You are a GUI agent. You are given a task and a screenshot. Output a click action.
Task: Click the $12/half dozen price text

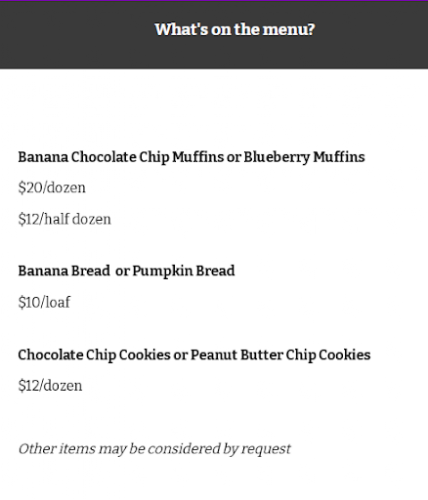pyautogui.click(x=64, y=219)
